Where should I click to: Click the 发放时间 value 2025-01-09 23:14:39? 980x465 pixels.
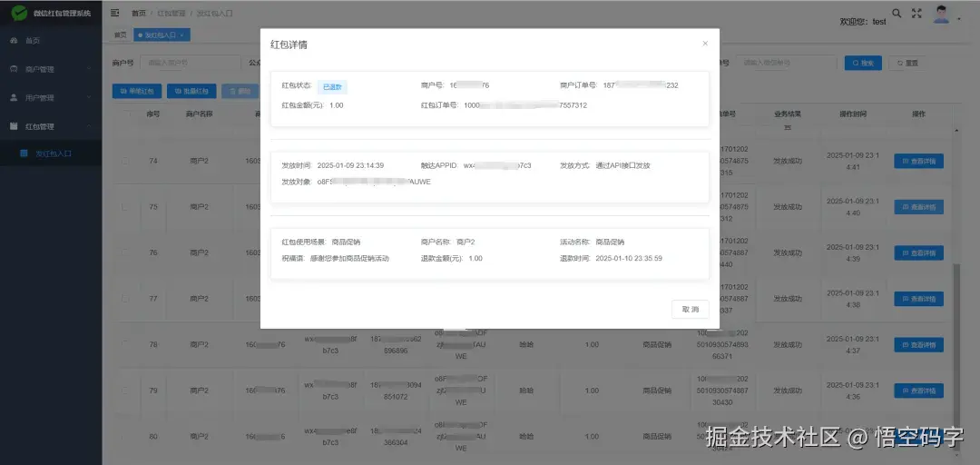[350, 166]
